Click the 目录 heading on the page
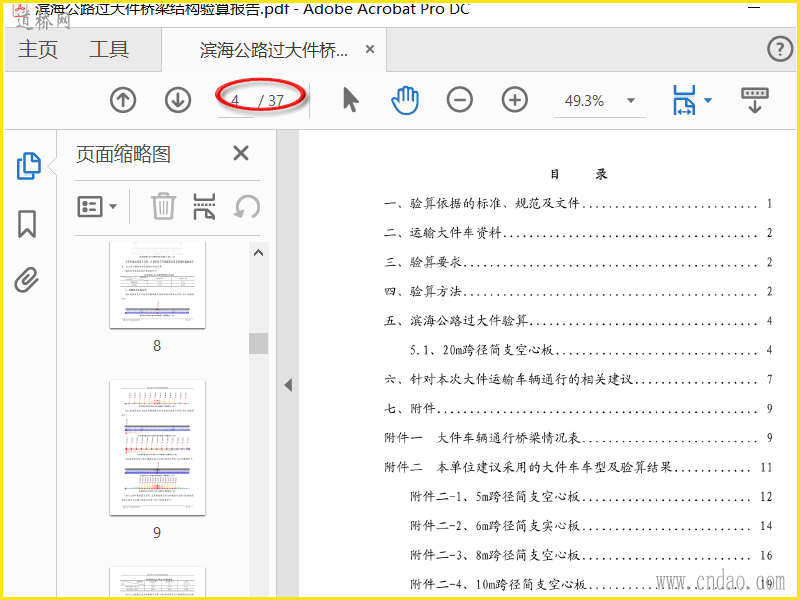 tap(579, 174)
